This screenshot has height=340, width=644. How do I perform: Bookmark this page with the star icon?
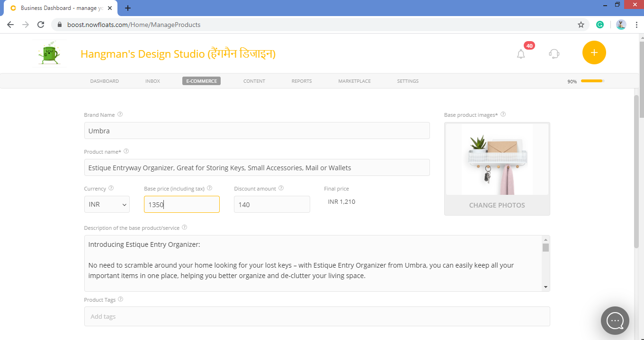581,25
